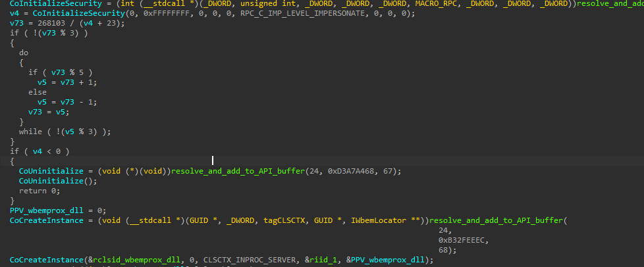The height and width of the screenshot is (267, 644).
Task: Click CLSCTX_INPROC_SERVER constant
Action: click(250, 260)
